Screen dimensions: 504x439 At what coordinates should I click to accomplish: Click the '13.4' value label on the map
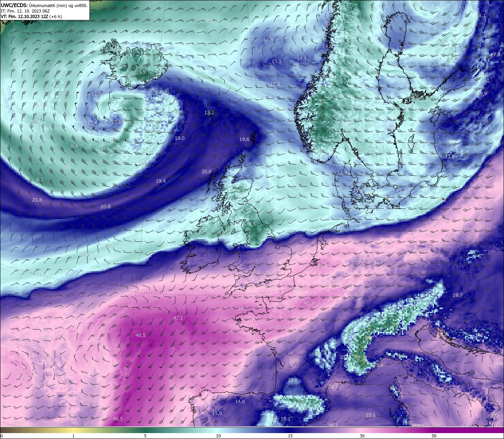[92, 123]
